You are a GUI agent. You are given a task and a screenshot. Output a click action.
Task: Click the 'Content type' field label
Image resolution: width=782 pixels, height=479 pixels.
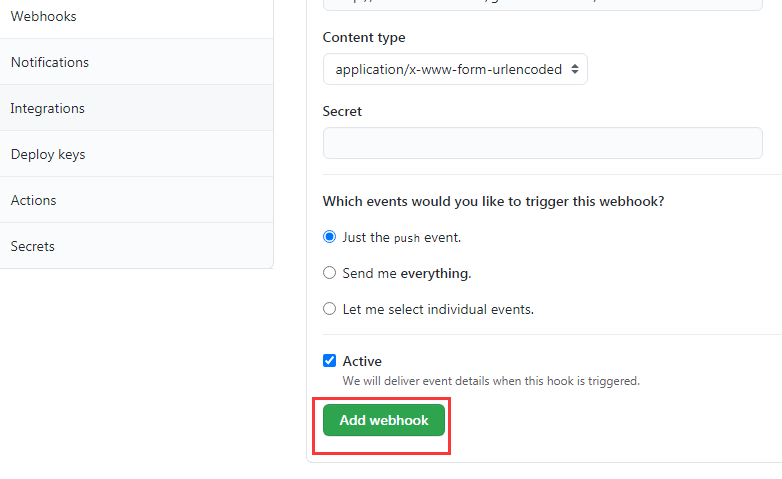pyautogui.click(x=364, y=37)
